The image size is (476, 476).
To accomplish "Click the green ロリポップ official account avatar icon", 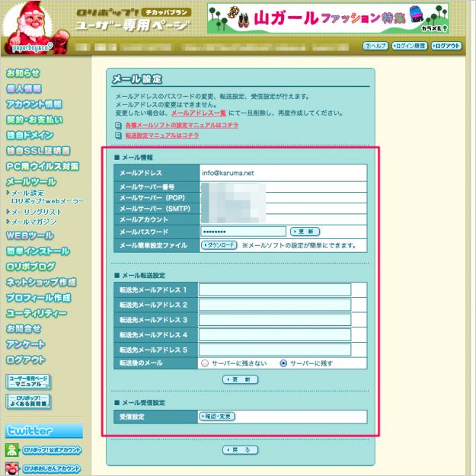I will (12, 450).
